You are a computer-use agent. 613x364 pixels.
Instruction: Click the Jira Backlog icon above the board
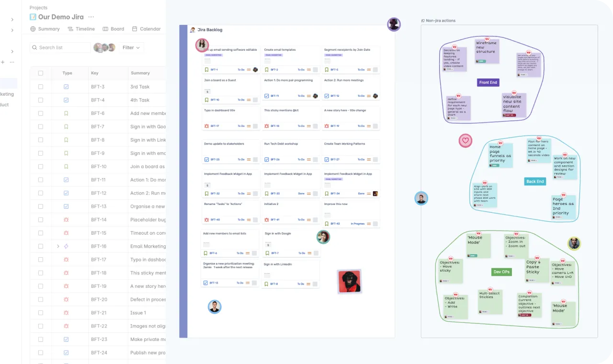[192, 30]
